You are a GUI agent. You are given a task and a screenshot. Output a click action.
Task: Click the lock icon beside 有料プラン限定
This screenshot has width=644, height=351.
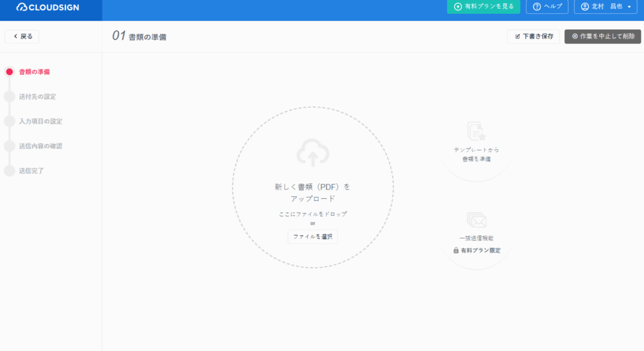[456, 250]
